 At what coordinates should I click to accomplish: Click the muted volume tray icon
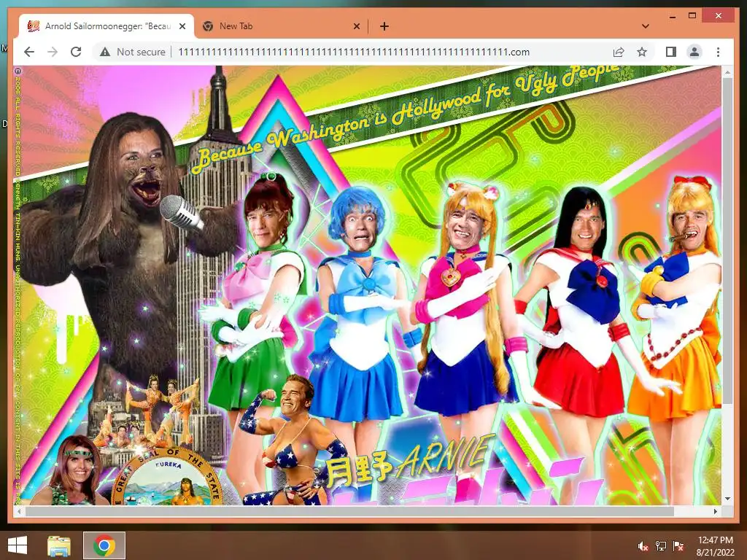pos(643,546)
